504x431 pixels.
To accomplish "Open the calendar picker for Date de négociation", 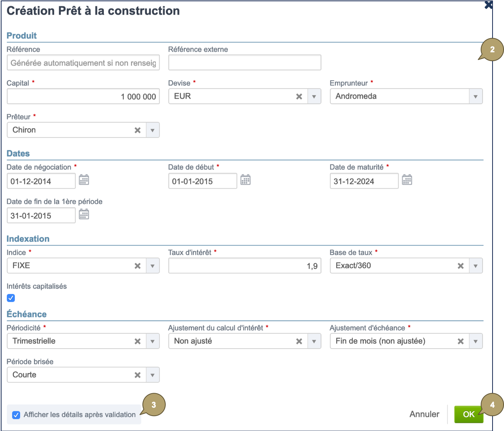I will 84,180.
